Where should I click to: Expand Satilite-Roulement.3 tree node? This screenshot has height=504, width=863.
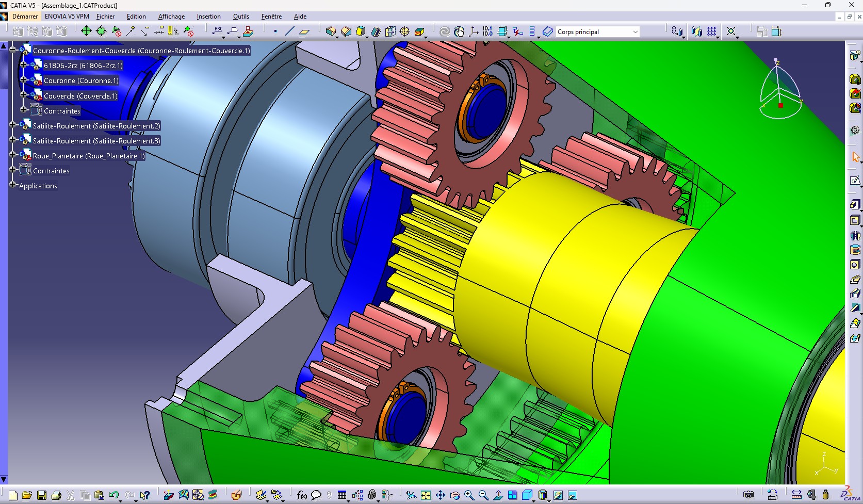[x=13, y=139]
